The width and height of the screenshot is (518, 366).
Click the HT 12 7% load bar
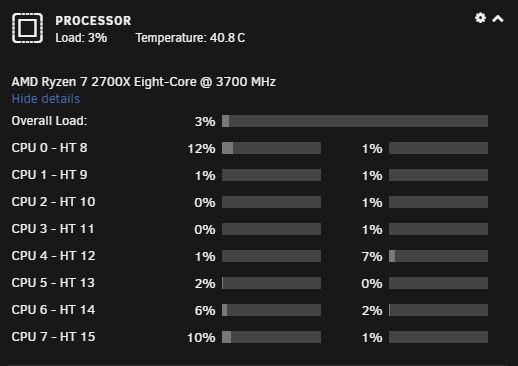coord(438,256)
